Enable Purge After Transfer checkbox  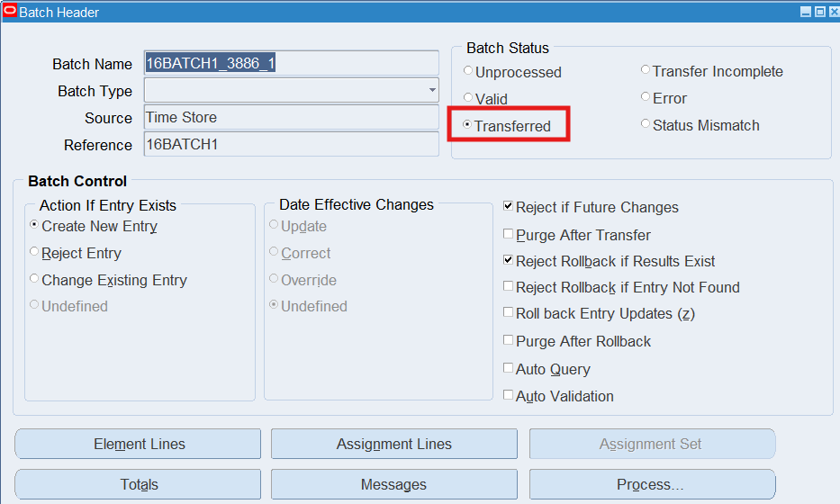(508, 235)
